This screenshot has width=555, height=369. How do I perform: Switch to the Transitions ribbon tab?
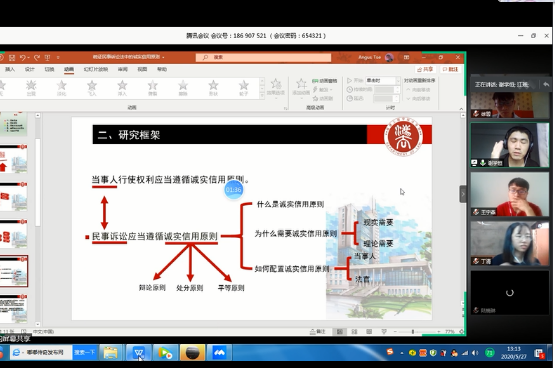click(49, 69)
